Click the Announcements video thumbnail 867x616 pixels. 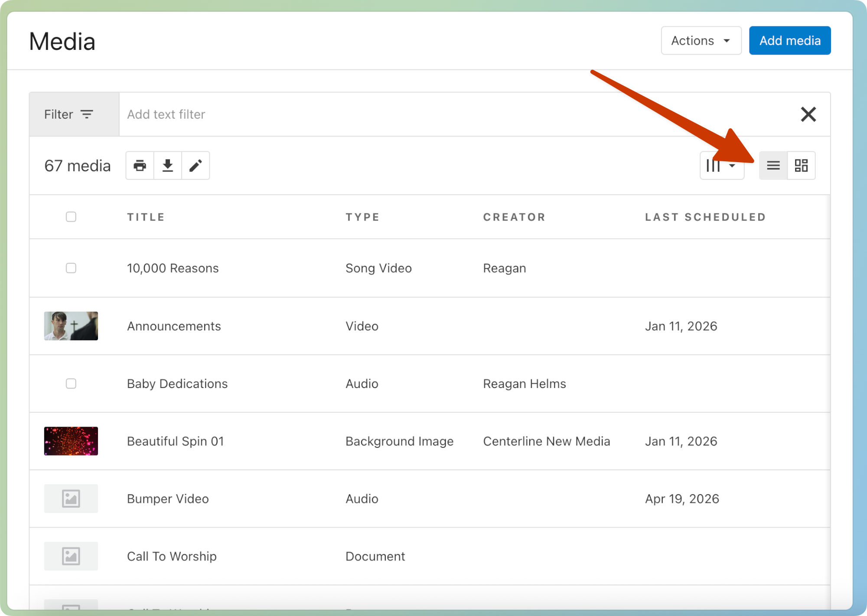[x=71, y=326]
